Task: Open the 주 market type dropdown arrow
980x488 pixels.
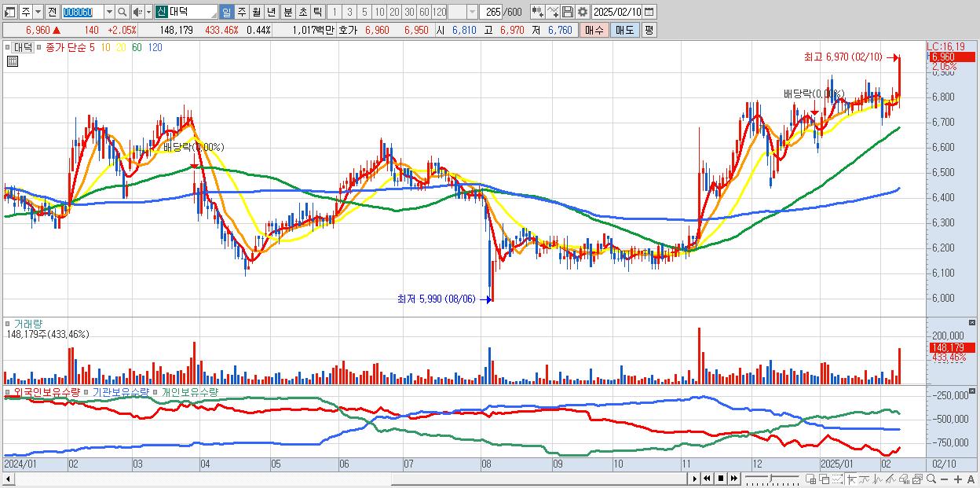Action: click(38, 13)
